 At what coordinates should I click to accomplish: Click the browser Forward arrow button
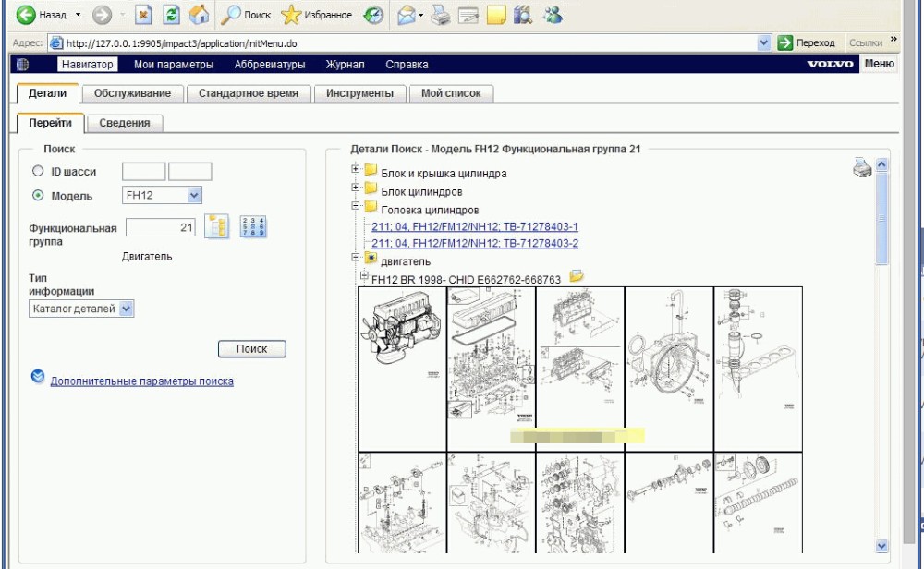(x=102, y=15)
